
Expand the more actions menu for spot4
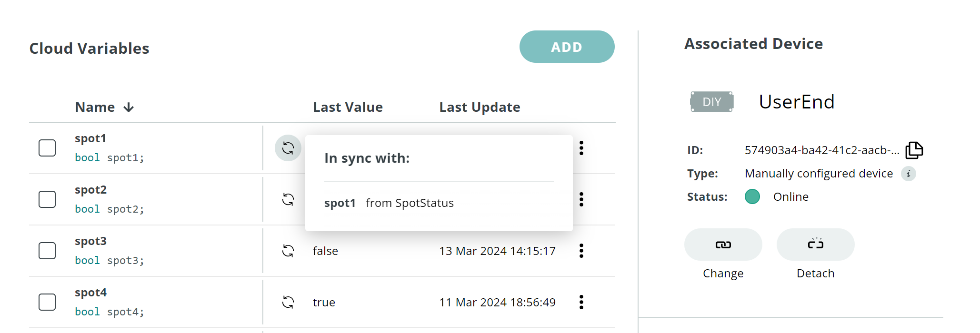click(x=581, y=302)
